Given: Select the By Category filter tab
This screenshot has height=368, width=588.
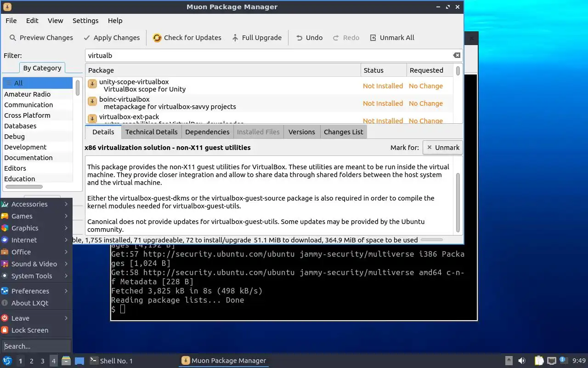Looking at the screenshot, I should click(42, 68).
